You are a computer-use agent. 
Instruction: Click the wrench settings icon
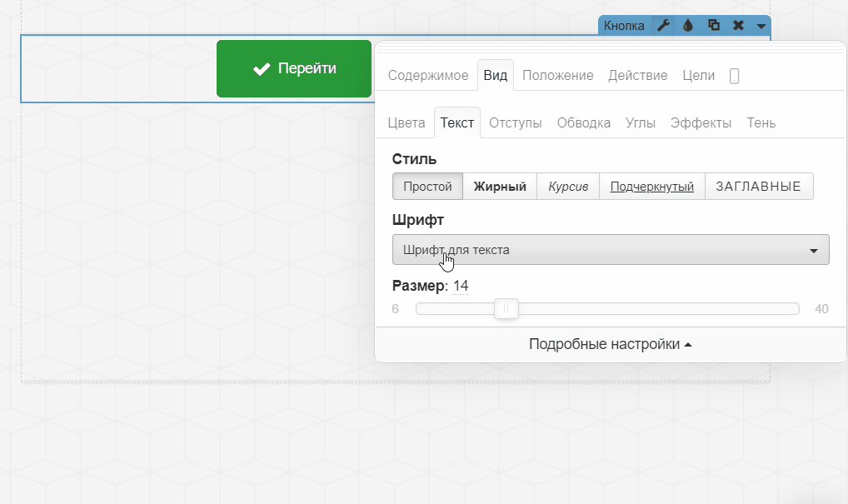click(663, 25)
